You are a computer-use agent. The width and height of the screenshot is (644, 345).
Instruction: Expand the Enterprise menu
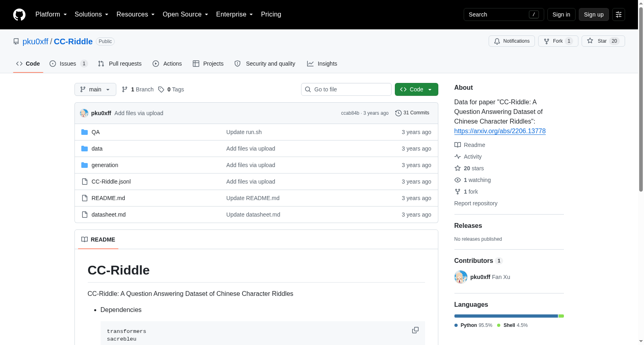click(x=235, y=14)
